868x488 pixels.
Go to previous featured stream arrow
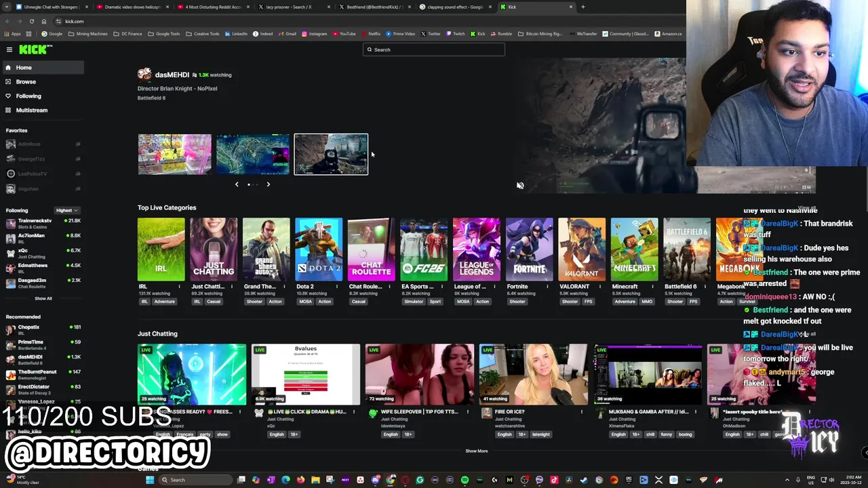[237, 184]
